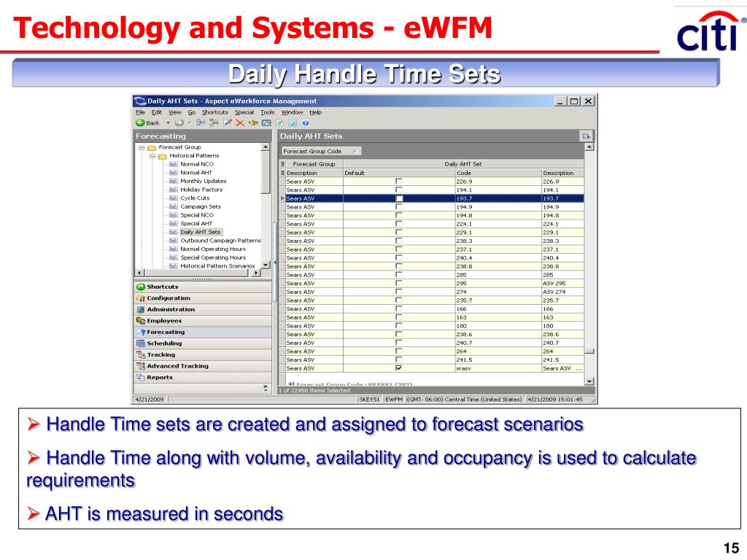Check Default box for code 194.1 row
The image size is (747, 560).
coord(399,190)
